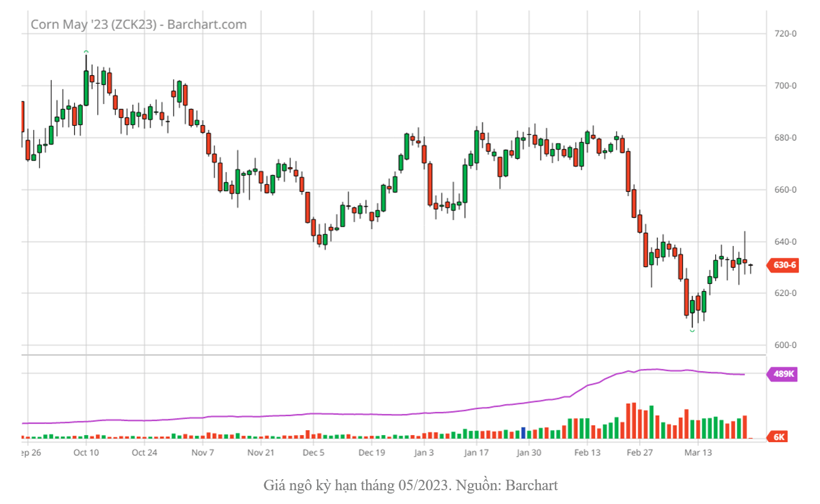Click the Mar 13 date label
The image size is (820, 504).
(698, 453)
